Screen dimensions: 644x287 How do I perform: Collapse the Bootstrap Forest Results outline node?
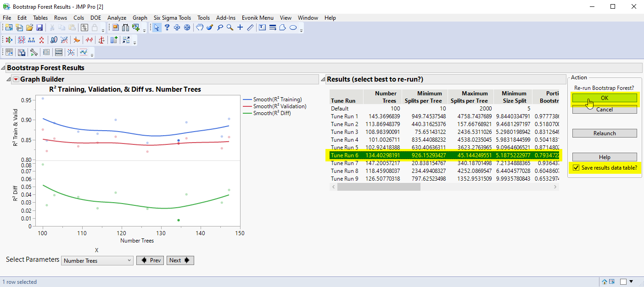pyautogui.click(x=4, y=67)
